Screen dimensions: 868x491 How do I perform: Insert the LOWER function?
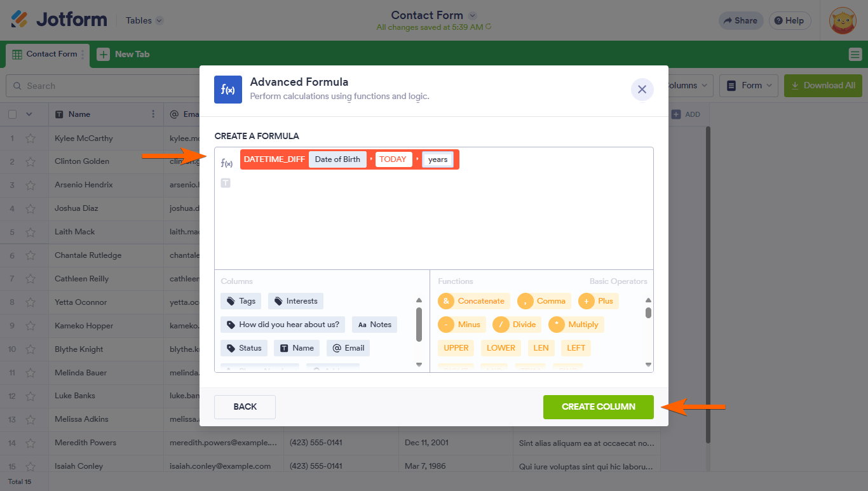click(501, 348)
